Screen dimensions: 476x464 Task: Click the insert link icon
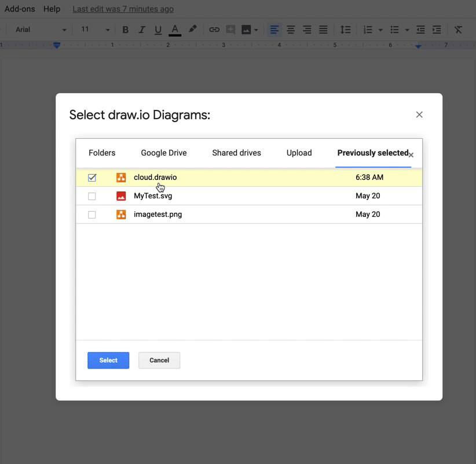(214, 30)
